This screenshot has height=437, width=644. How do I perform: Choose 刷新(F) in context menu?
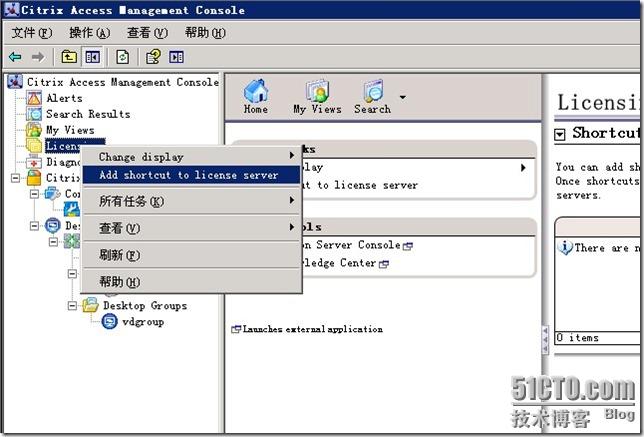(x=191, y=255)
